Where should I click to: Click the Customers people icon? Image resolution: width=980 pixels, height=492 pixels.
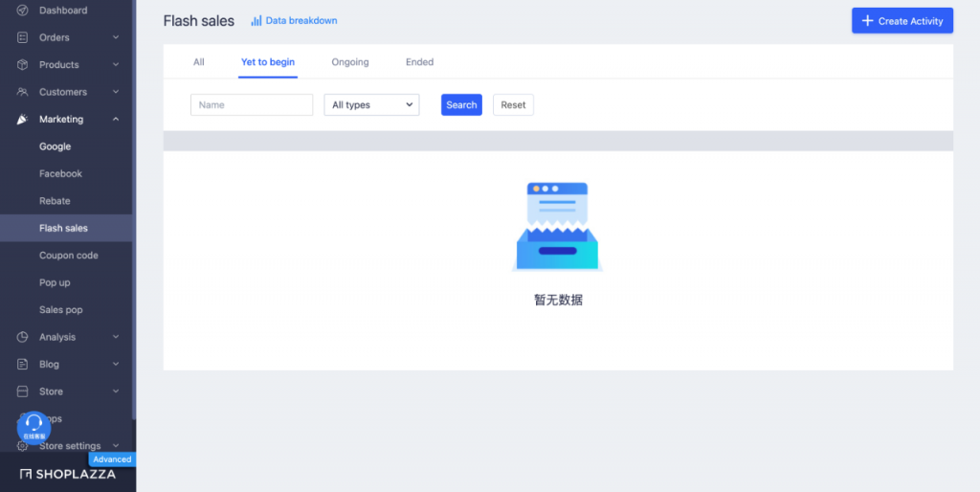tap(23, 92)
